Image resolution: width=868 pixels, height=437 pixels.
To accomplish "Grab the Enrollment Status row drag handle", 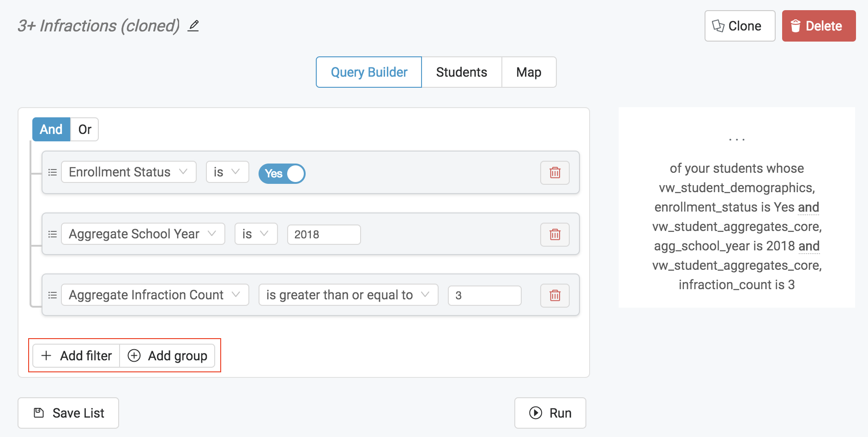I will pos(53,172).
